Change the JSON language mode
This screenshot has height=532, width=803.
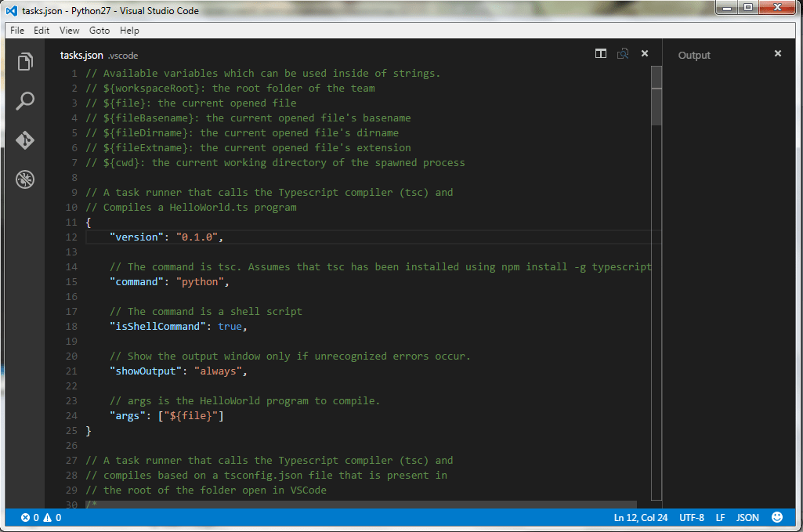(x=747, y=518)
